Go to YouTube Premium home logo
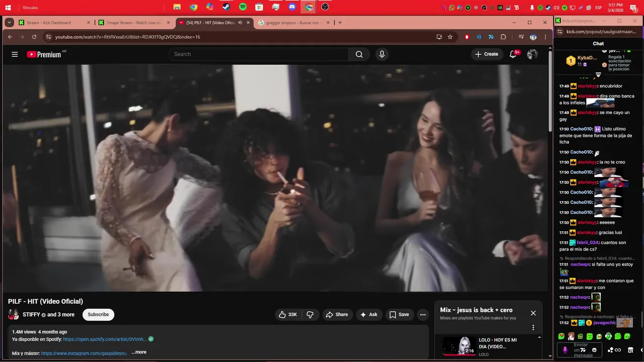 point(44,54)
